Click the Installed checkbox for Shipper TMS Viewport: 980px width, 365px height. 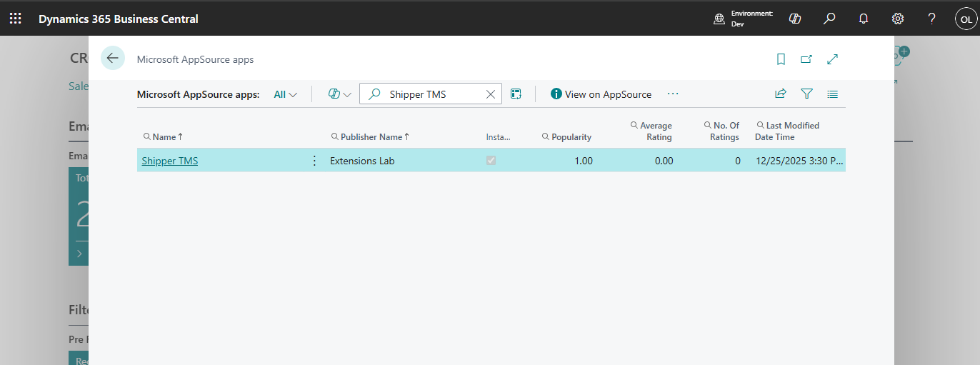[x=491, y=161]
